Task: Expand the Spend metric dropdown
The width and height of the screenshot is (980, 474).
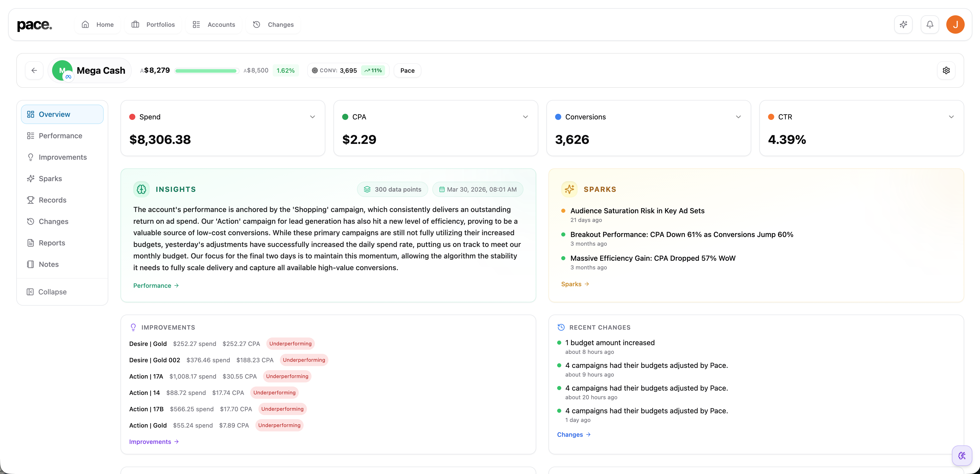Action: [x=312, y=117]
